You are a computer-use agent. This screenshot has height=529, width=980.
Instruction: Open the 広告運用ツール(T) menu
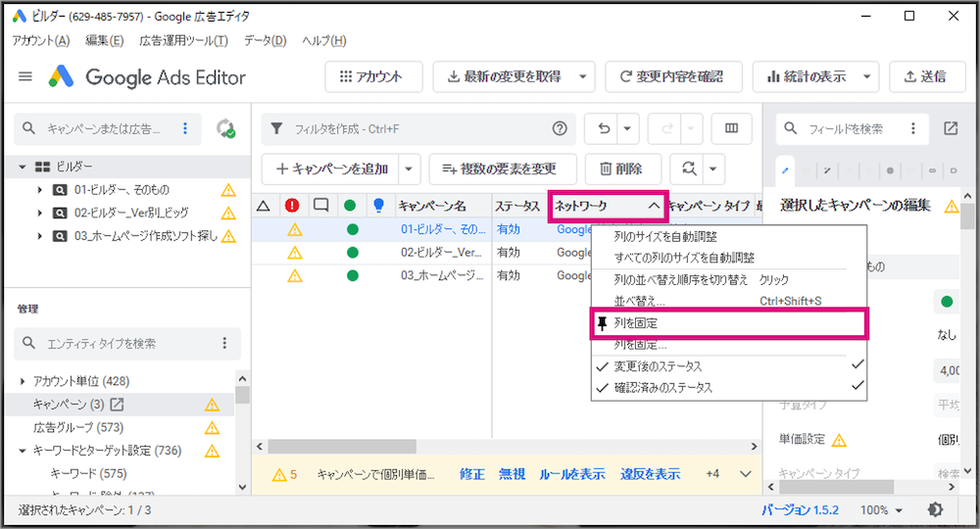pyautogui.click(x=183, y=40)
